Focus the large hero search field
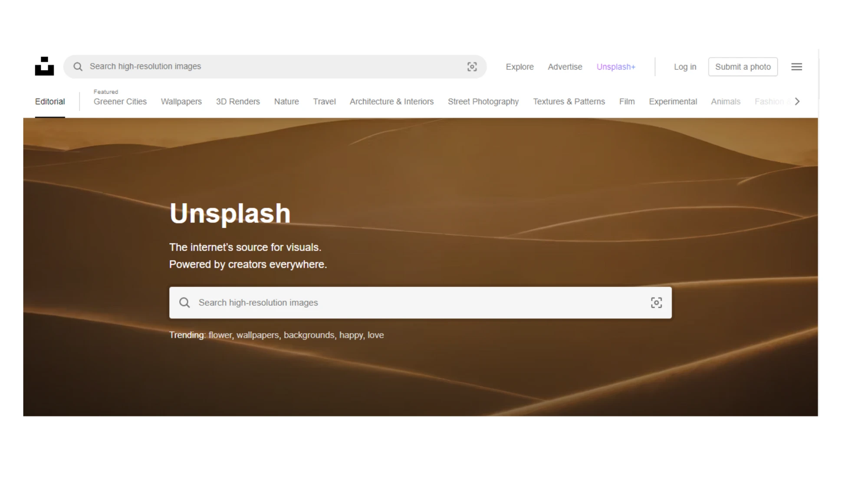Viewport: 868px width, 488px height. [417, 303]
